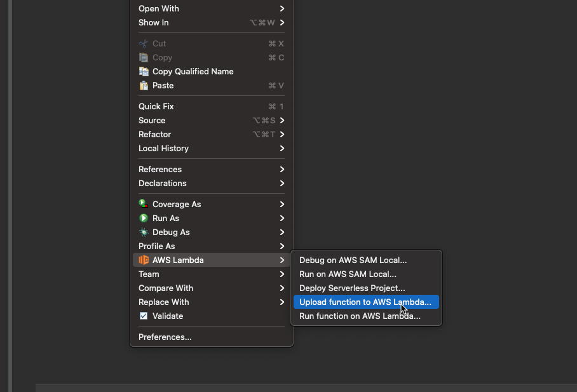Screen dimensions: 577x392
Task: Open the Run As menu entry
Action: [x=212, y=219]
